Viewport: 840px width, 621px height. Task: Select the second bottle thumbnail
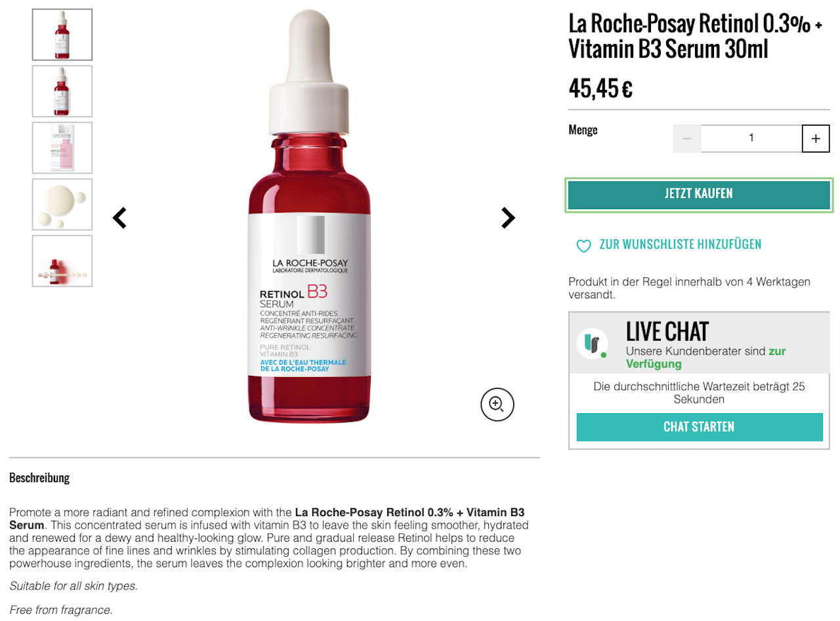click(x=62, y=91)
